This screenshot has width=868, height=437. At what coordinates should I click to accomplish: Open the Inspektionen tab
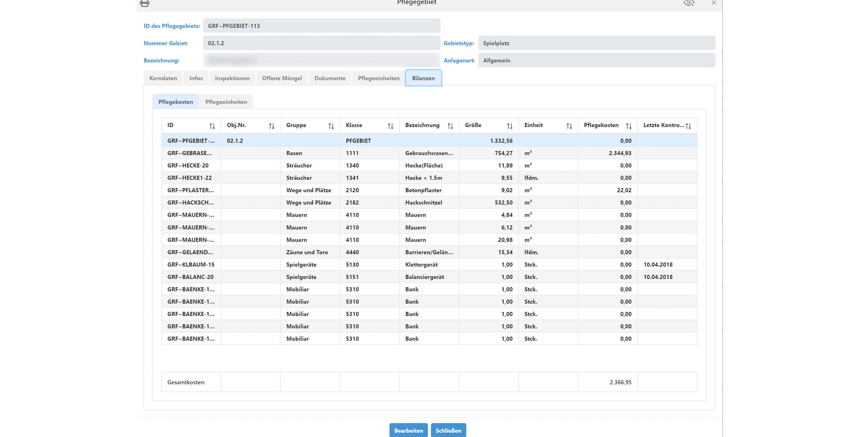coord(232,78)
